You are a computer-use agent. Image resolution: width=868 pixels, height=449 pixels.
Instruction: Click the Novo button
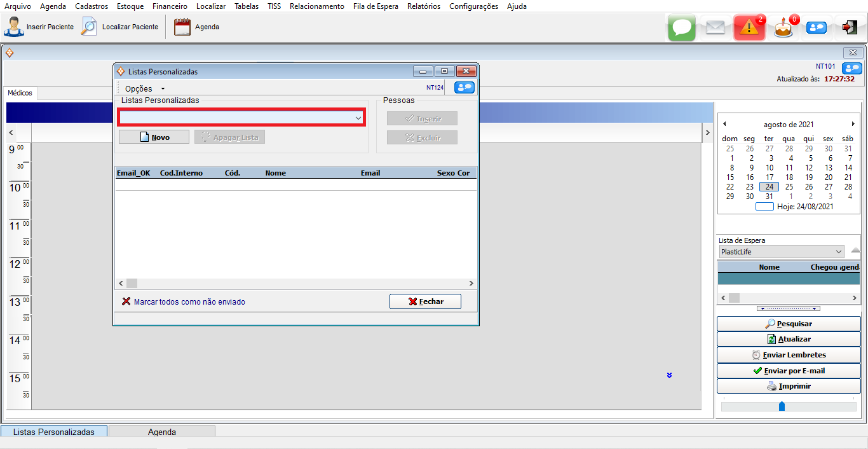(154, 137)
